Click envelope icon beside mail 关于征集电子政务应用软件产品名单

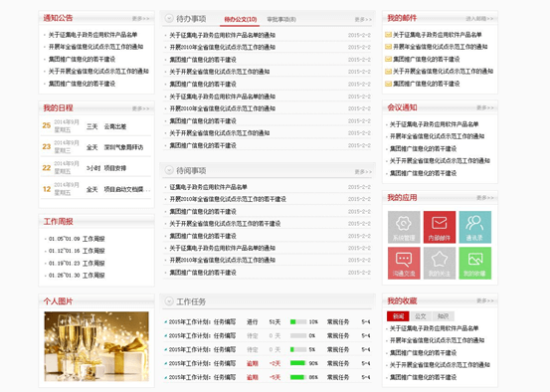(388, 35)
